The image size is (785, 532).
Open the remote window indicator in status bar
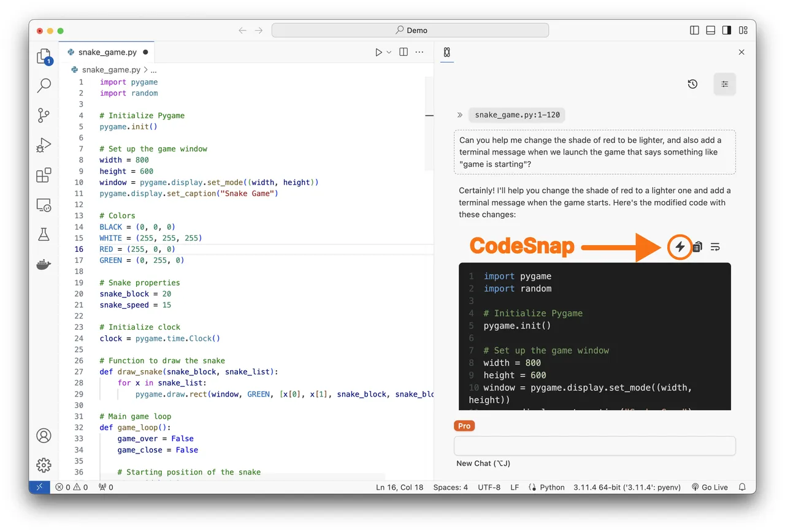tap(40, 487)
